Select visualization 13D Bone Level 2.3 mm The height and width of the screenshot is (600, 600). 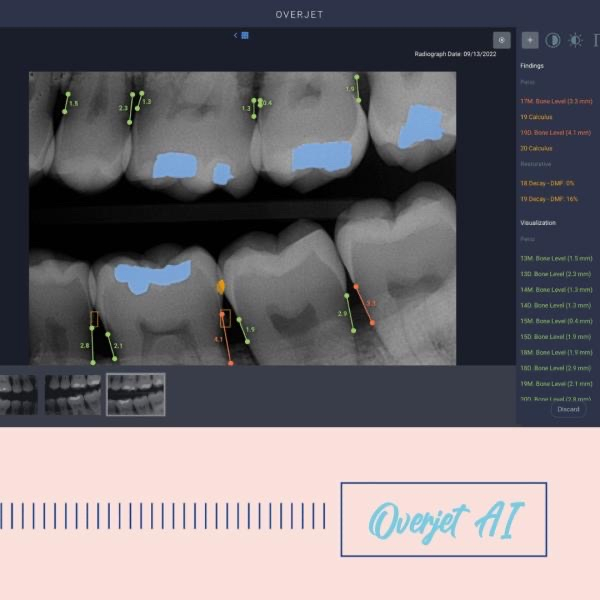point(555,274)
